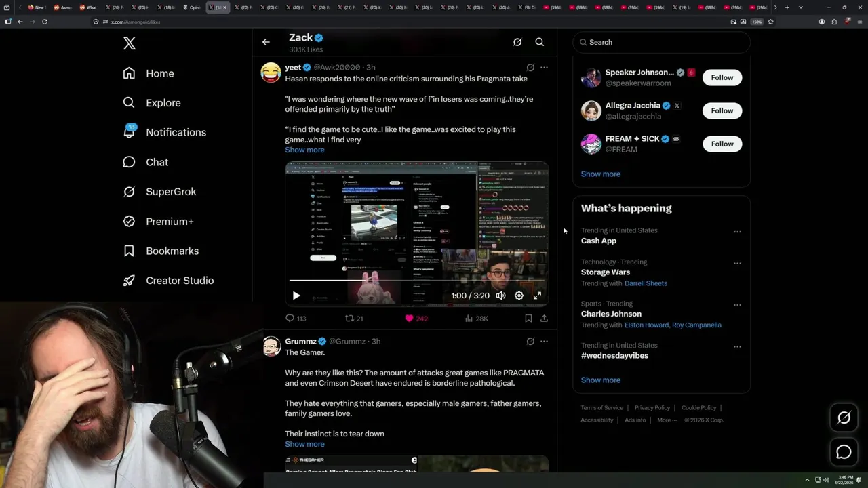The width and height of the screenshot is (868, 488).
Task: View analytics for yeet's post
Action: pos(476,319)
